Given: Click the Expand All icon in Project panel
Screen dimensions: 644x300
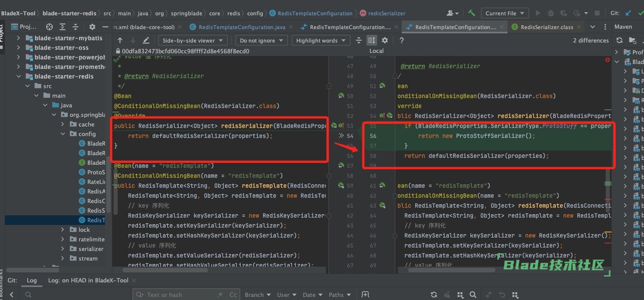Looking at the screenshot, I should pos(62,27).
